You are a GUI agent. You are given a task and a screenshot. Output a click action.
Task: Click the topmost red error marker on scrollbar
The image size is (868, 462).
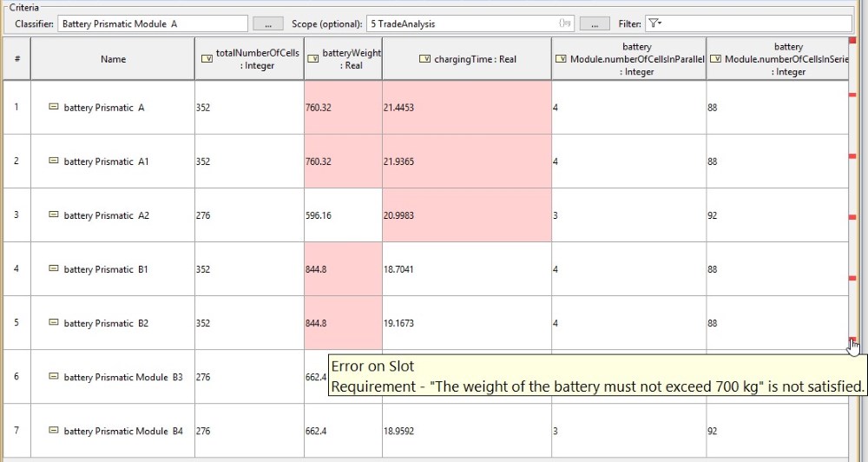click(x=852, y=41)
